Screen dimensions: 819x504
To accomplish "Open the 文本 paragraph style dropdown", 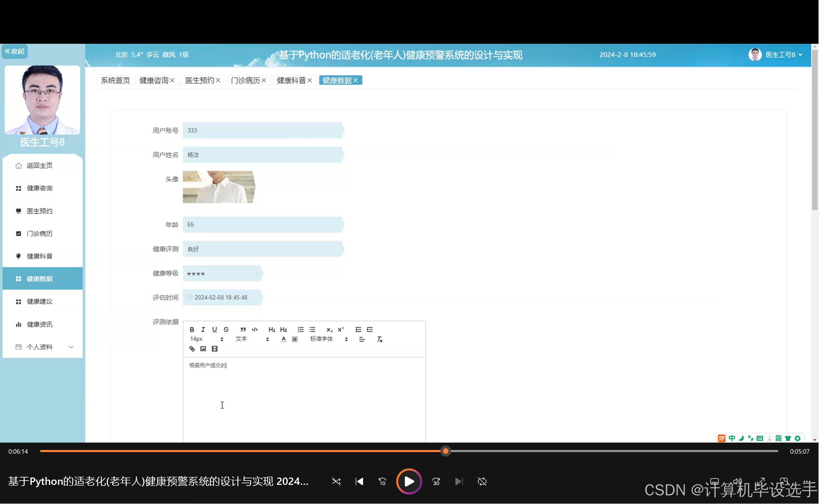I will point(252,339).
